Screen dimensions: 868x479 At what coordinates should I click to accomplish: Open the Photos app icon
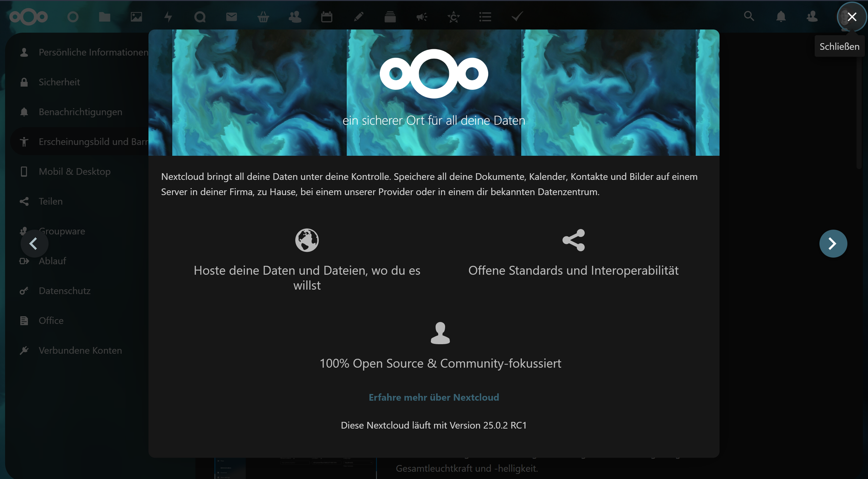(136, 16)
